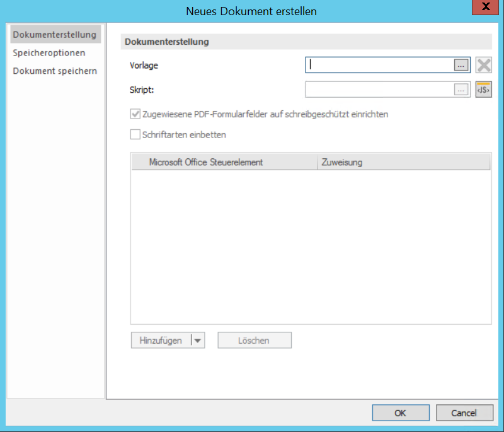Toggle PDF-Formularfelder schreibgeschützt checkbox

coord(135,114)
